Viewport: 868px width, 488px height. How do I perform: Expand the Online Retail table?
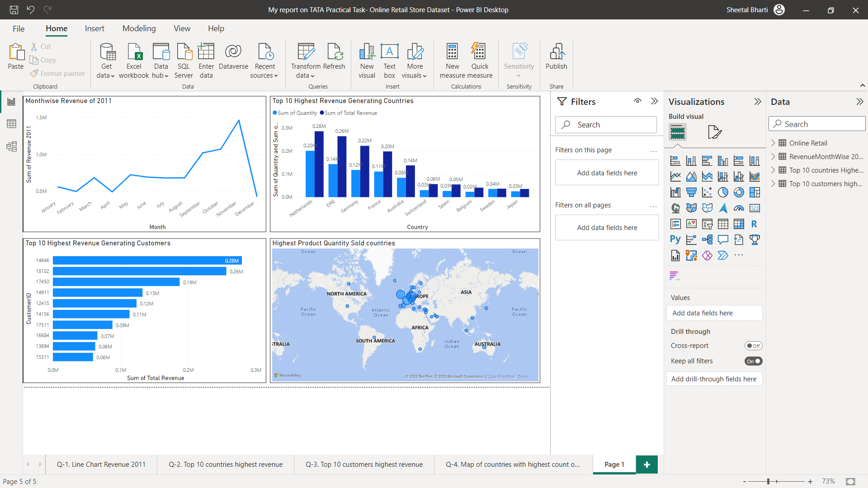773,143
